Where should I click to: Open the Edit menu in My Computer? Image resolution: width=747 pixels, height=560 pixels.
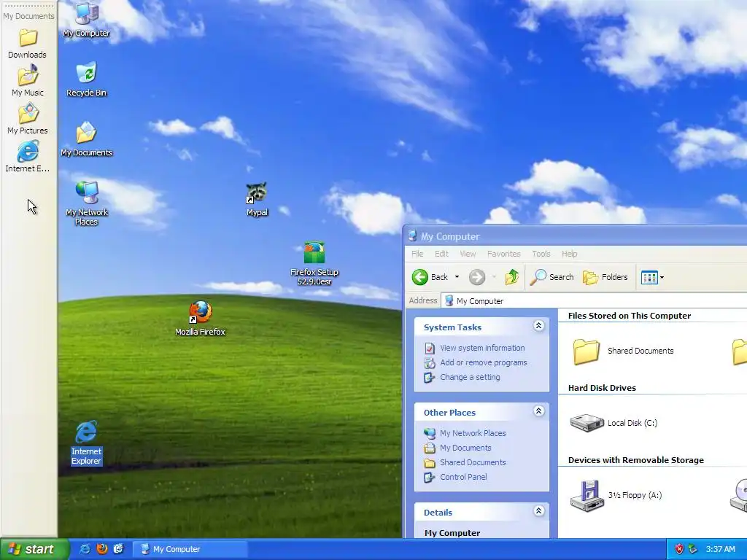pyautogui.click(x=441, y=254)
